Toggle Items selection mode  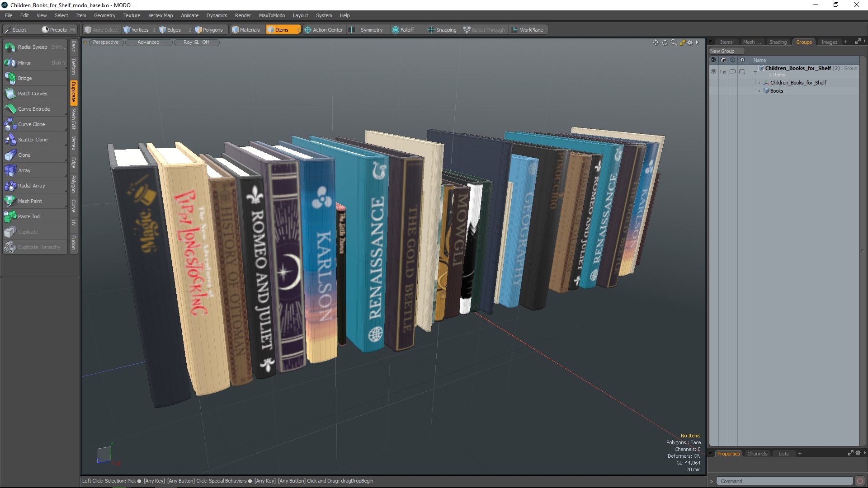(x=283, y=30)
